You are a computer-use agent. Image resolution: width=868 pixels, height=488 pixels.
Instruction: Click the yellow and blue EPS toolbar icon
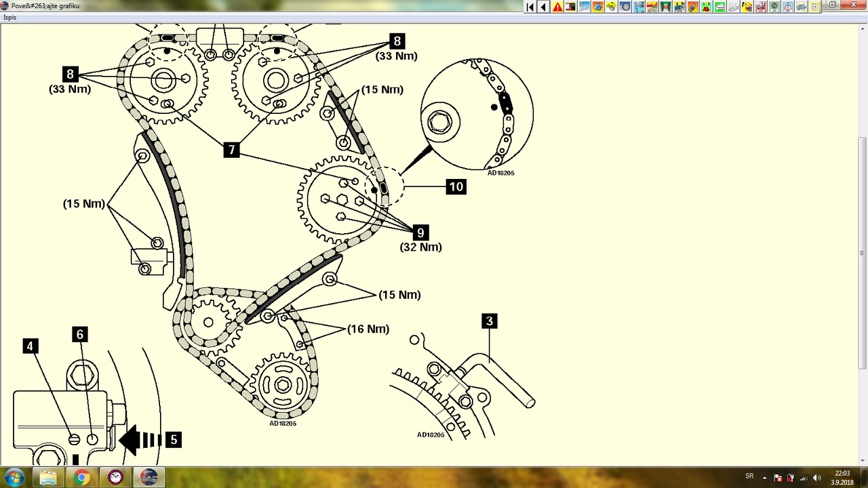point(679,7)
